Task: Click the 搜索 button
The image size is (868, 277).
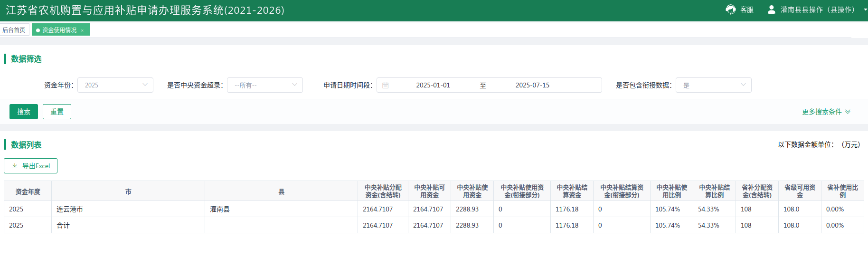Action: coord(23,112)
